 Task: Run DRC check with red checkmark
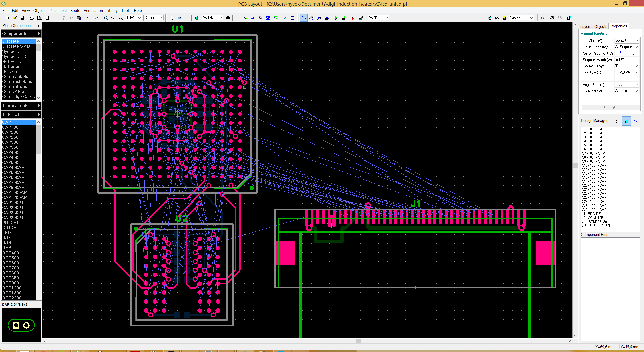click(x=353, y=18)
